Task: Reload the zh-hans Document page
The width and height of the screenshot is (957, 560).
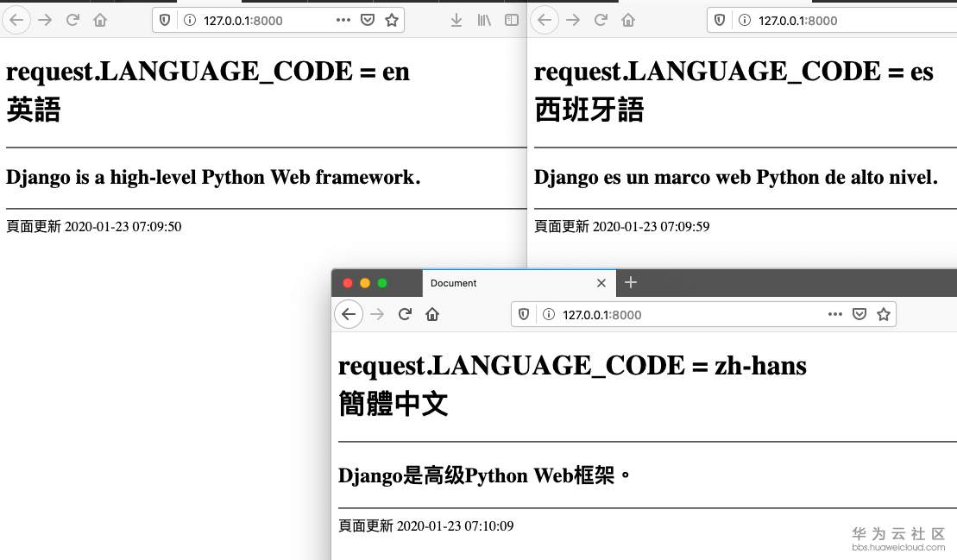Action: pyautogui.click(x=405, y=314)
